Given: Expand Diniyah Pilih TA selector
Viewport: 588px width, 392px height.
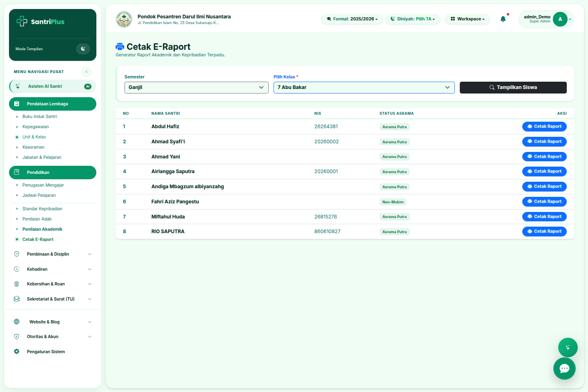Looking at the screenshot, I should coord(413,19).
